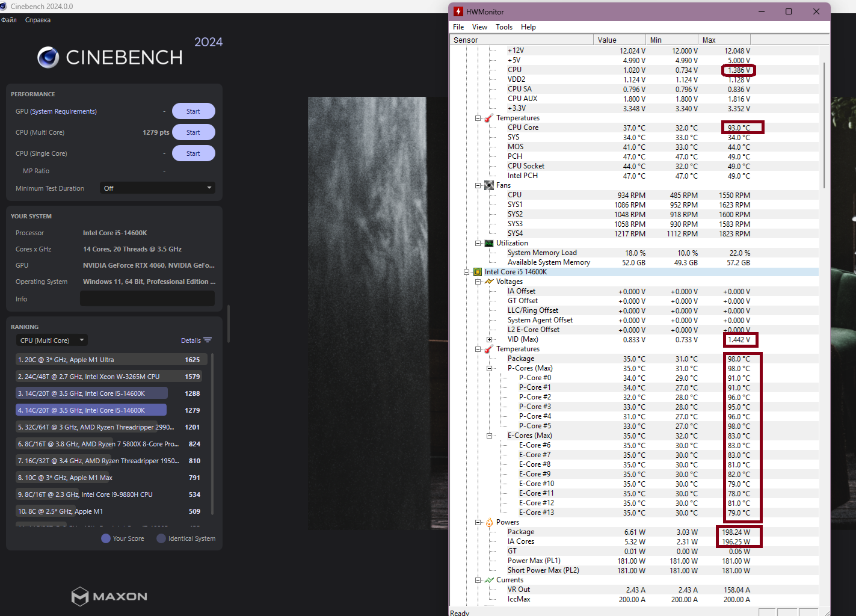Open HWMonitor File menu
Image resolution: width=856 pixels, height=616 pixels.
458,27
